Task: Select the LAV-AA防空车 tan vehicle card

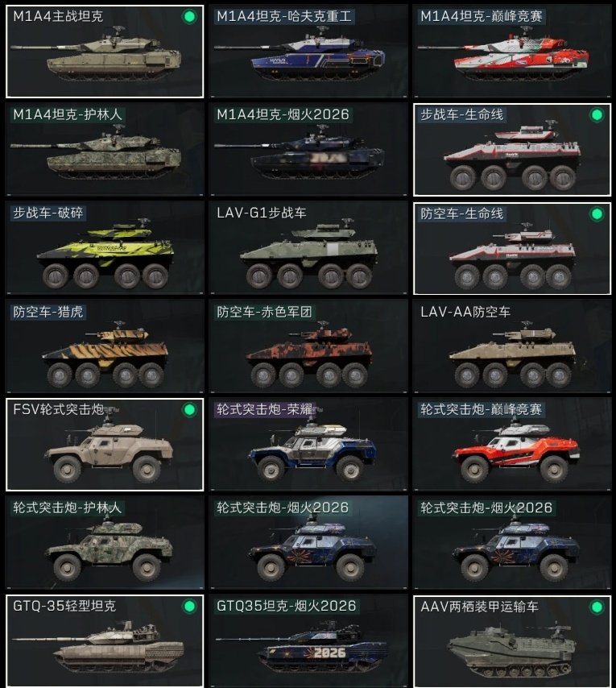Action: [512, 346]
